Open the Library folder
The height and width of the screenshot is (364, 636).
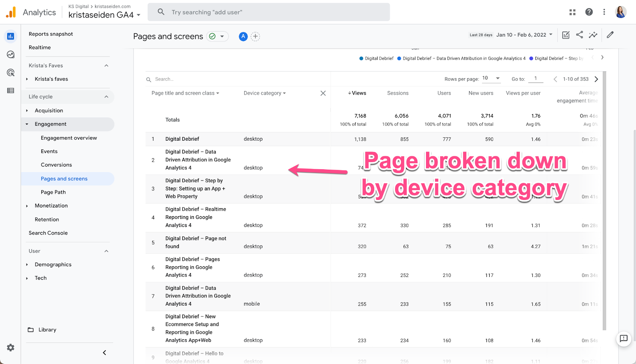tap(42, 330)
